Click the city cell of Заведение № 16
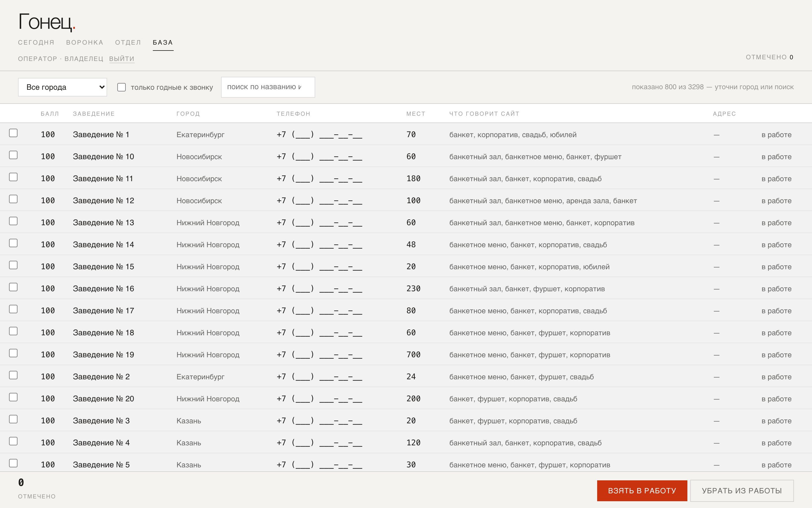The width and height of the screenshot is (812, 508). coord(208,289)
